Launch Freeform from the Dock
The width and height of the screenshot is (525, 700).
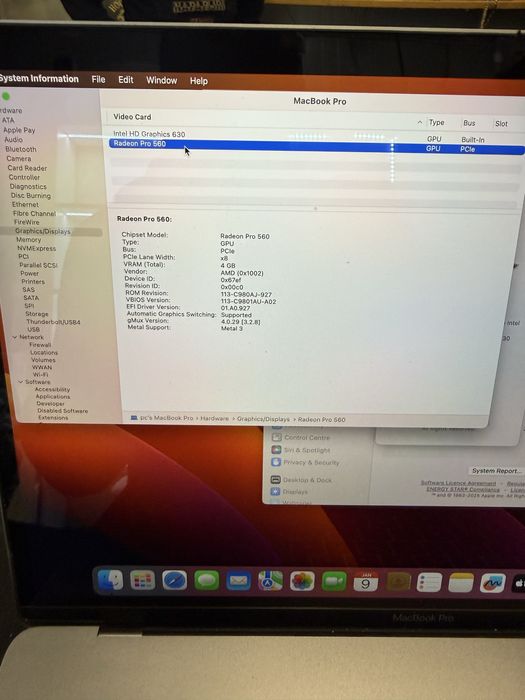click(x=492, y=583)
